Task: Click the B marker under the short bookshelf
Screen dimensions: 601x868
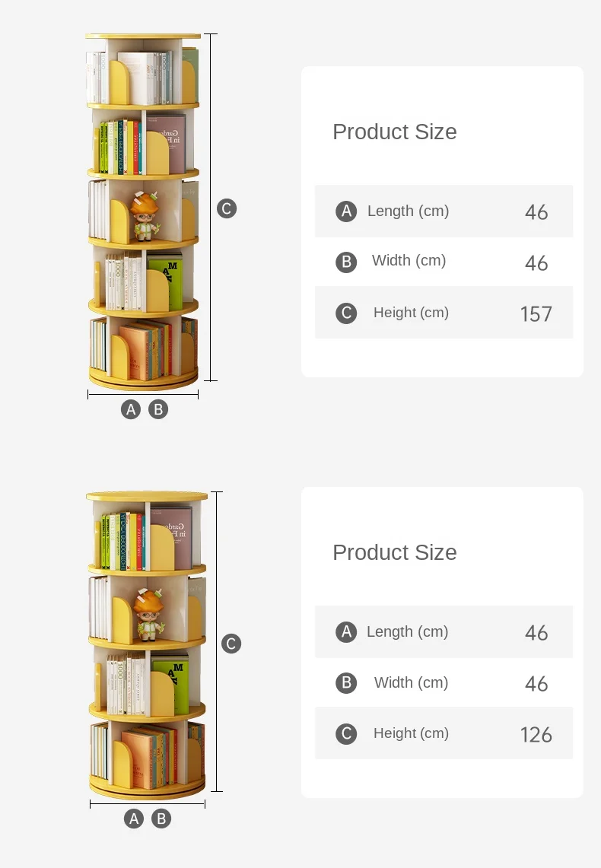Action: coord(161,819)
